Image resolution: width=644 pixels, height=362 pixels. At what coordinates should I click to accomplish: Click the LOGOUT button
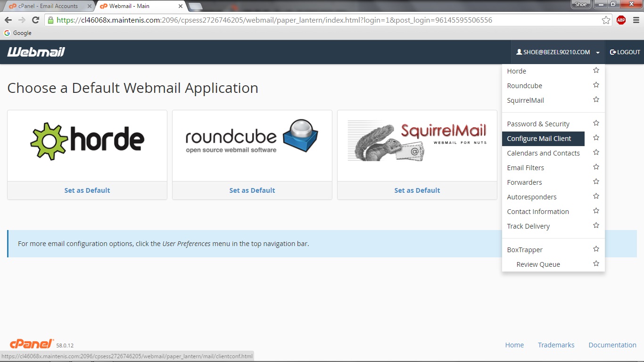click(x=625, y=52)
